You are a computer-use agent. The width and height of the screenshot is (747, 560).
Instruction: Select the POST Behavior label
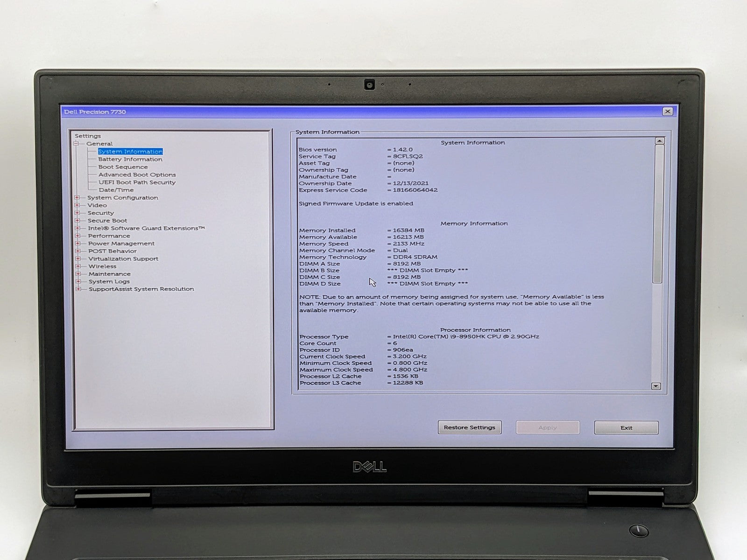[x=113, y=251]
